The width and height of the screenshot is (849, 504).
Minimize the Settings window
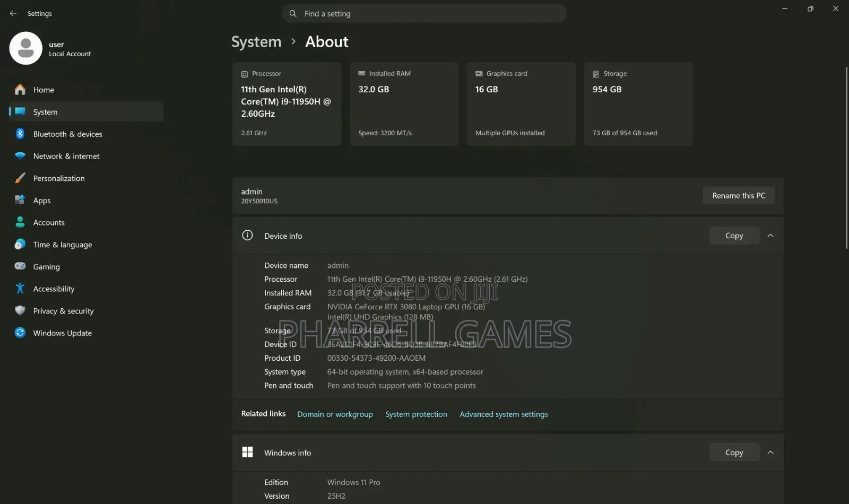tap(785, 9)
